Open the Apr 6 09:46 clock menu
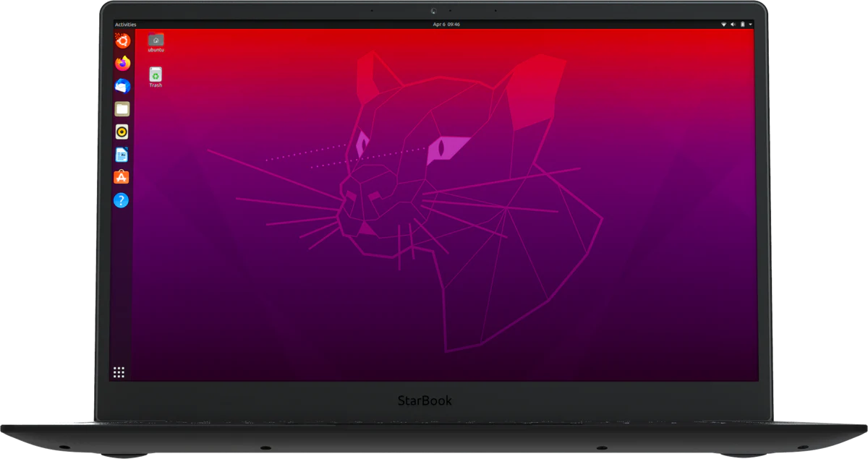 pyautogui.click(x=446, y=25)
